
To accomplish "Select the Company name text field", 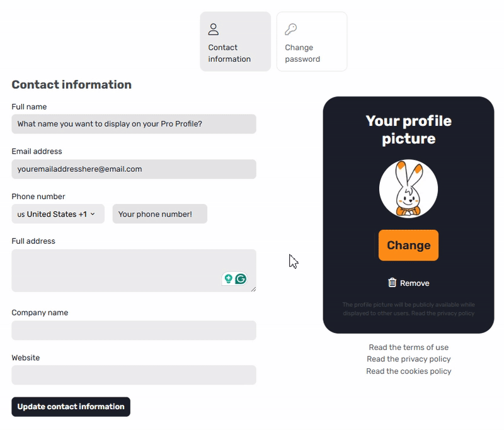I will tap(134, 331).
